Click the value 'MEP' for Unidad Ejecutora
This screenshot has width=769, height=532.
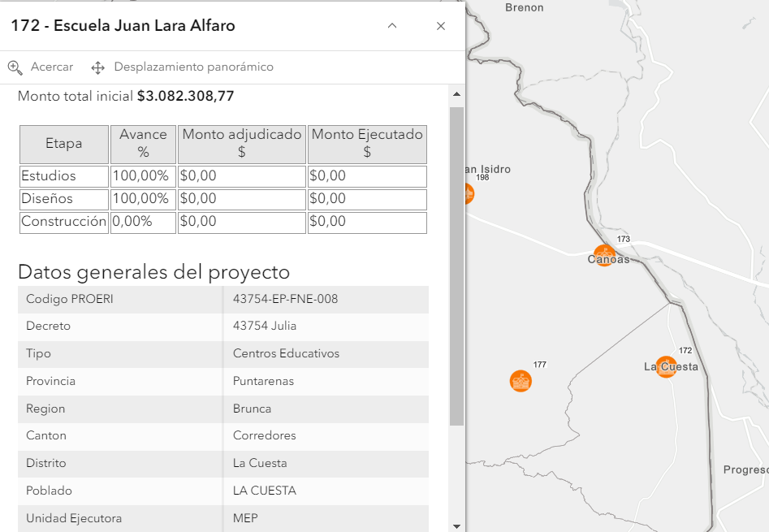(245, 517)
